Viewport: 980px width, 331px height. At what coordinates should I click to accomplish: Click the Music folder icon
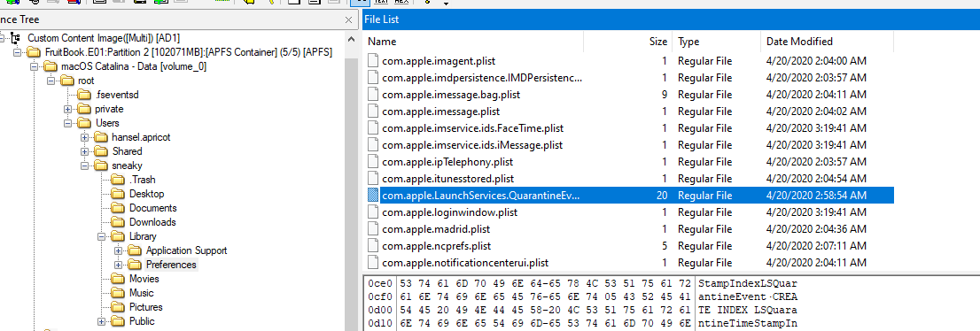(118, 294)
